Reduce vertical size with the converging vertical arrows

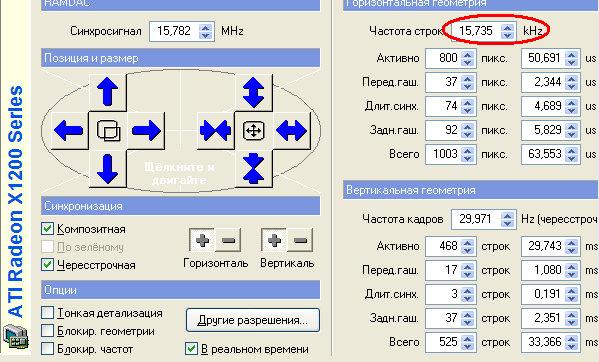[x=254, y=168]
